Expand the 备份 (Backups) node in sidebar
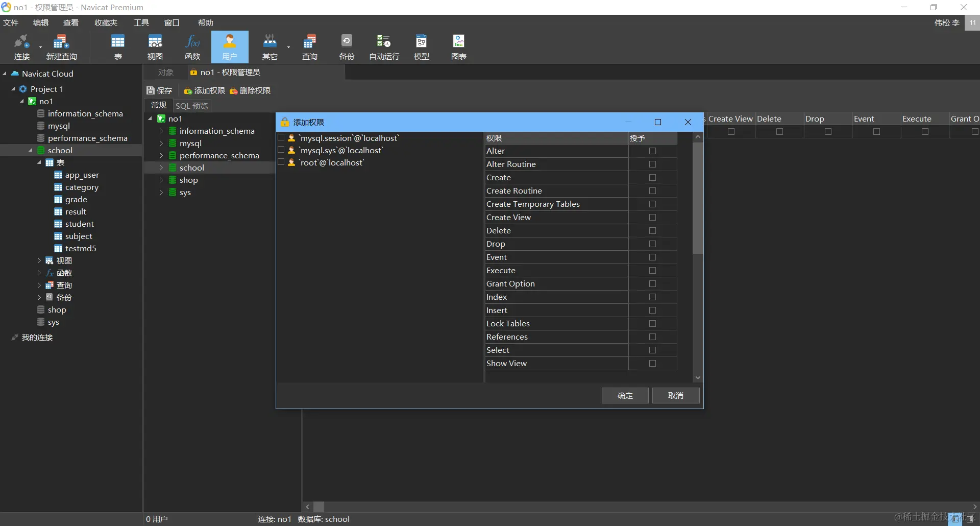Viewport: 980px width, 526px height. click(39, 297)
